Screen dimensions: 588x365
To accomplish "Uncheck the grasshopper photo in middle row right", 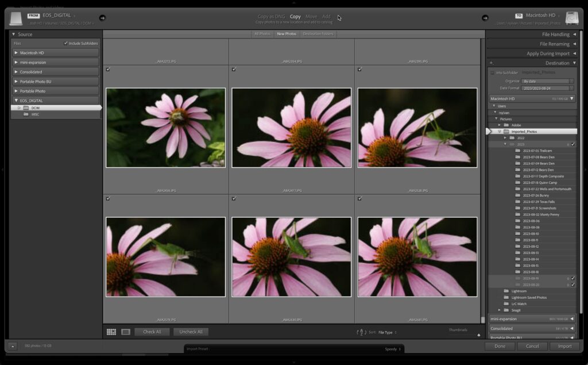I will (x=359, y=70).
